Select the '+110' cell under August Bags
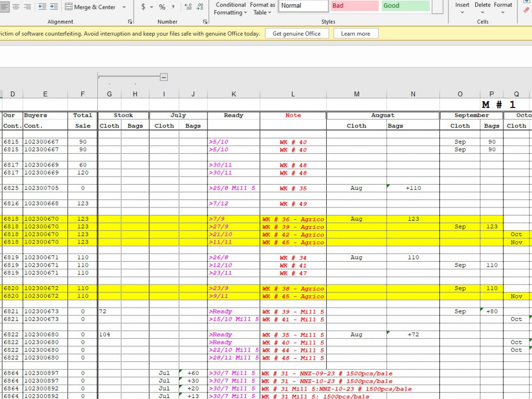Image resolution: width=532 pixels, height=399 pixels. point(413,188)
